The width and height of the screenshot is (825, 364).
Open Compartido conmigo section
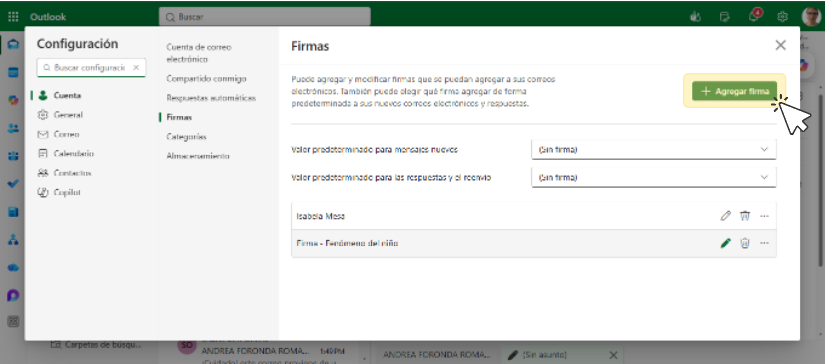206,78
